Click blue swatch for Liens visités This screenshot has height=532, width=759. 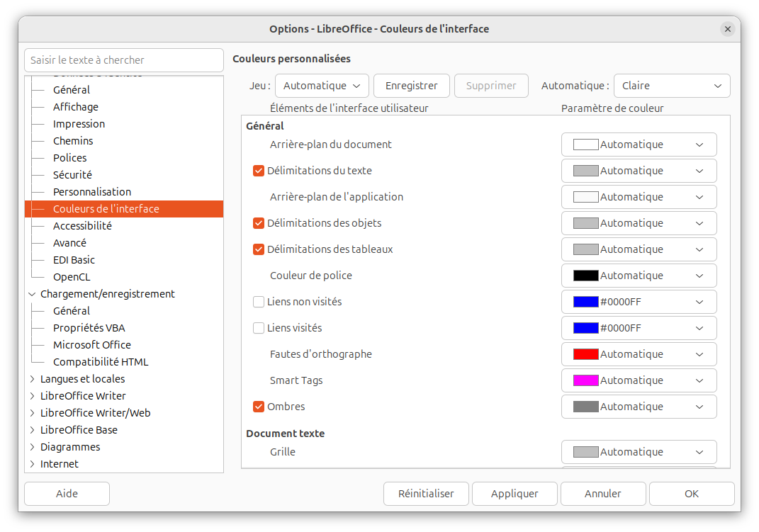tap(585, 328)
